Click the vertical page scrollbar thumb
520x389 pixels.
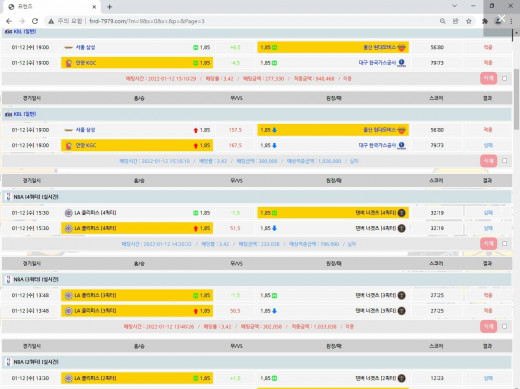tap(516, 99)
